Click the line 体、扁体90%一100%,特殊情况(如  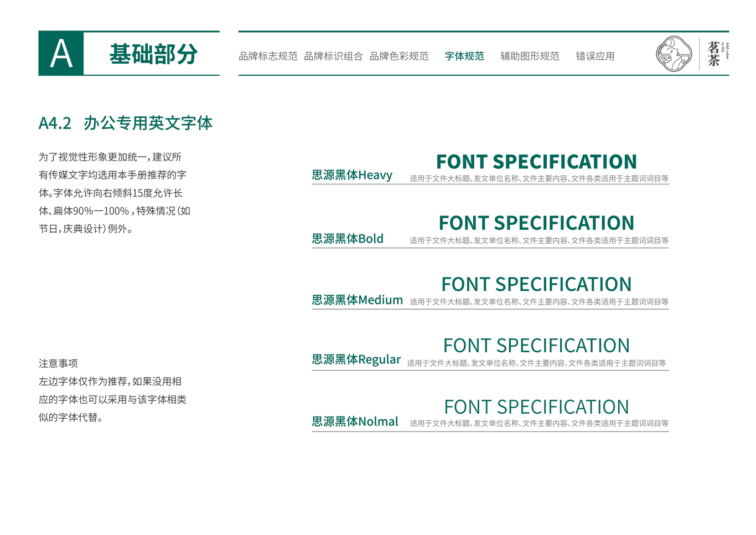coord(115,211)
